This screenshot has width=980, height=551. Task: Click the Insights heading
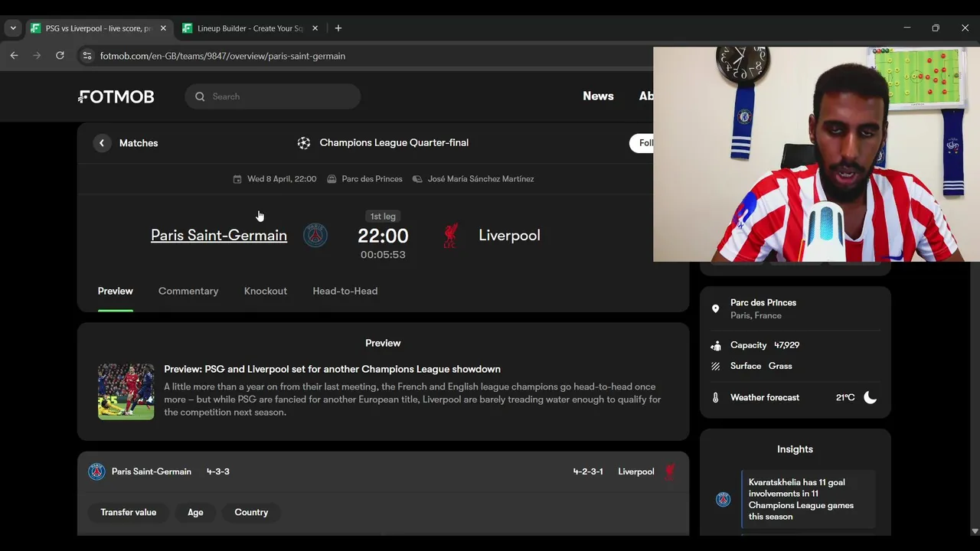(x=795, y=449)
